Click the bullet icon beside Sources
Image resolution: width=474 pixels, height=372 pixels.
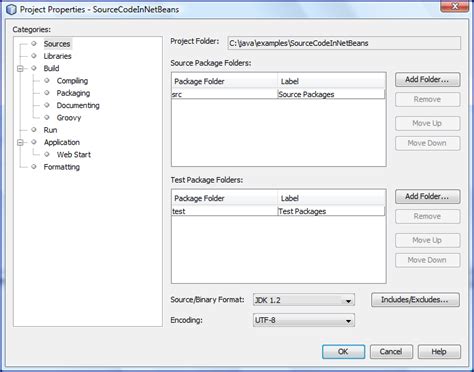click(x=34, y=43)
